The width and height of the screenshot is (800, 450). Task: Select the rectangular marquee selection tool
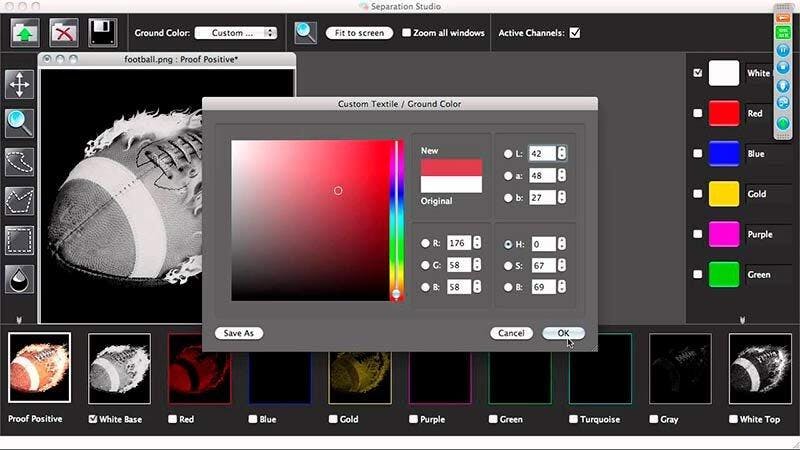click(20, 240)
